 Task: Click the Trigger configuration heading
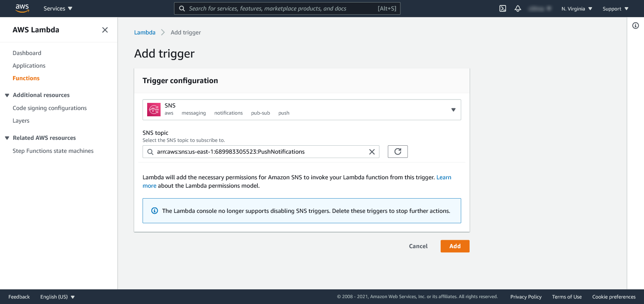pos(180,81)
